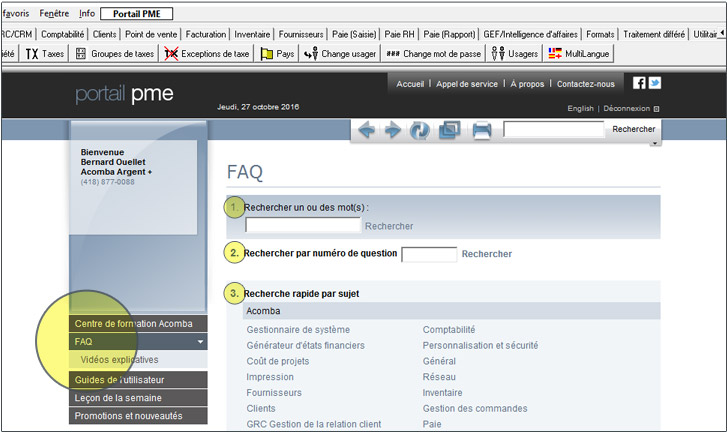This screenshot has height=433, width=727.
Task: Open the Fenêtre menu
Action: 54,13
